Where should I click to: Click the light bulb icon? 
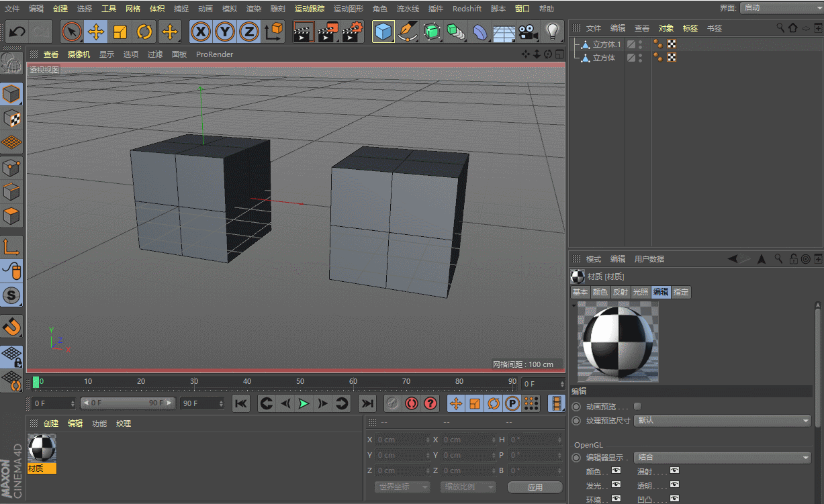(x=552, y=32)
